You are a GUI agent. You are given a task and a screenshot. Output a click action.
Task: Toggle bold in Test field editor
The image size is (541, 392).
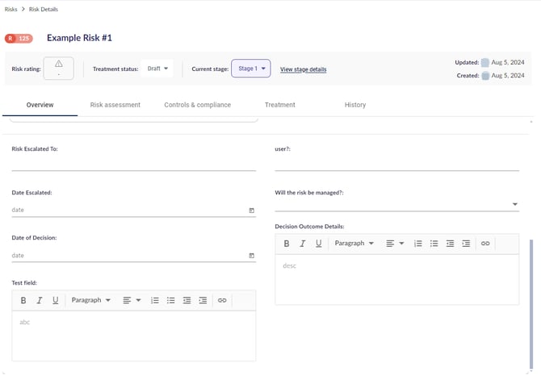point(23,300)
